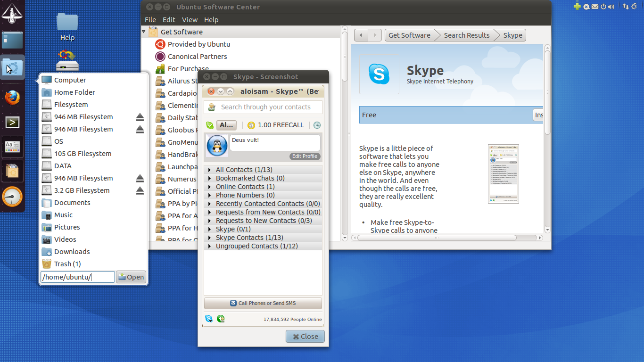Toggle your Skype online status indicator
The height and width of the screenshot is (362, 644).
(x=209, y=125)
